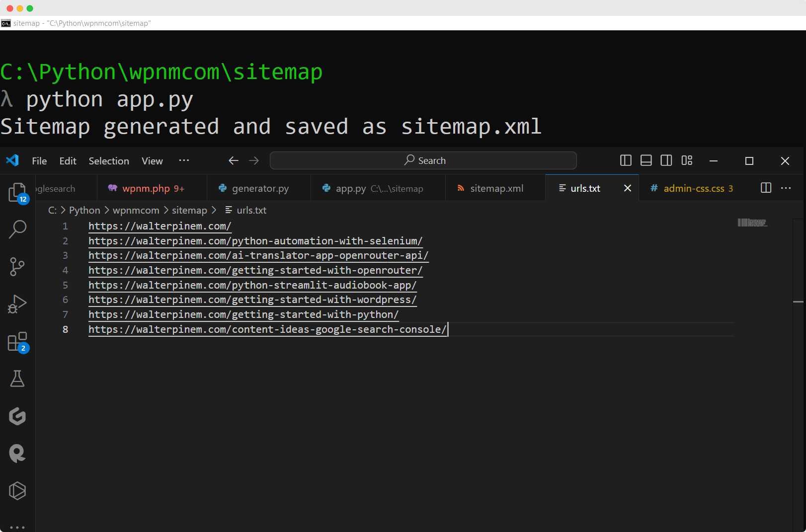This screenshot has width=806, height=532.
Task: Go back with the left arrow
Action: (234, 160)
